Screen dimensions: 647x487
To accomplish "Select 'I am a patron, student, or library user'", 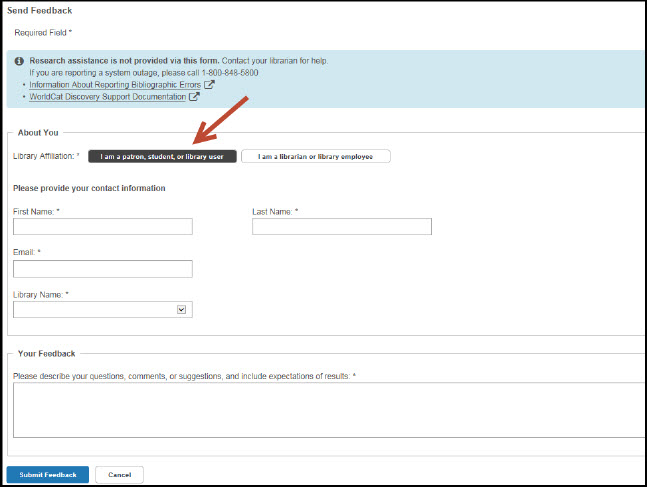I will 162,156.
